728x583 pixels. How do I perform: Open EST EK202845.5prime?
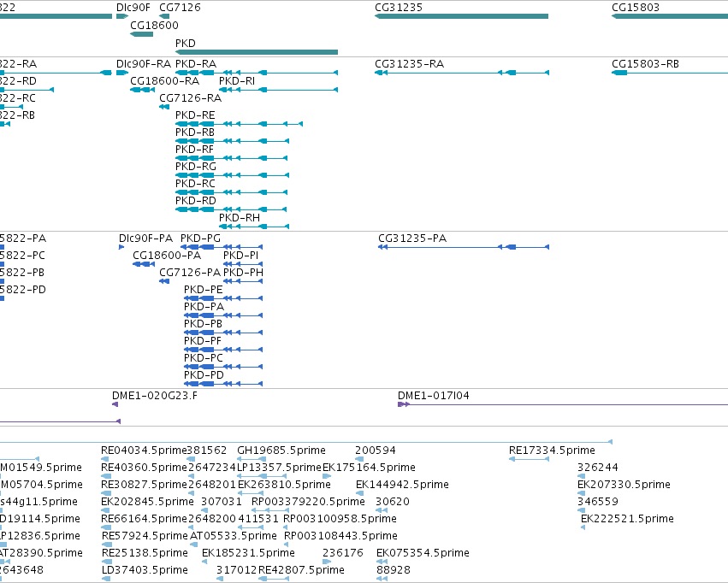tap(147, 502)
